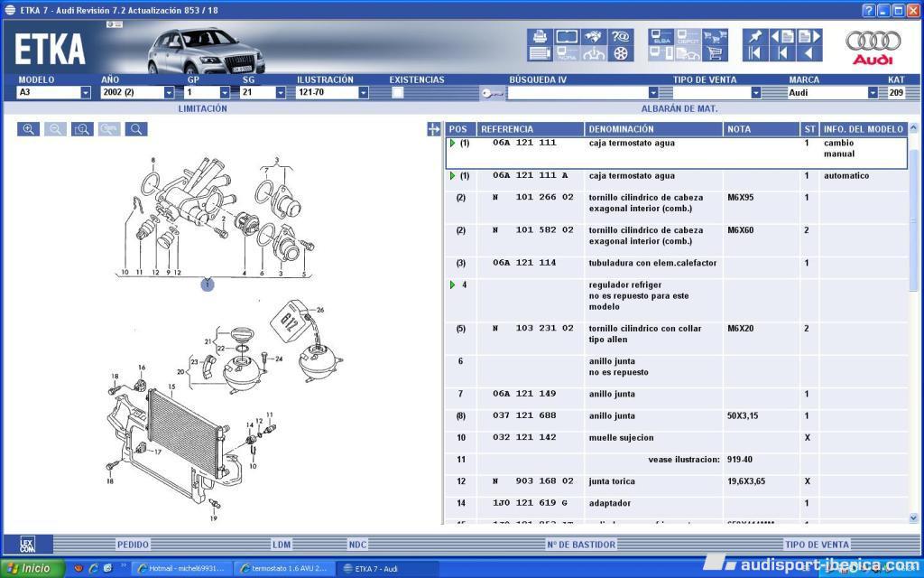This screenshot has height=578, width=924.
Task: Click the greyed zoom out magnifier
Action: click(x=55, y=129)
